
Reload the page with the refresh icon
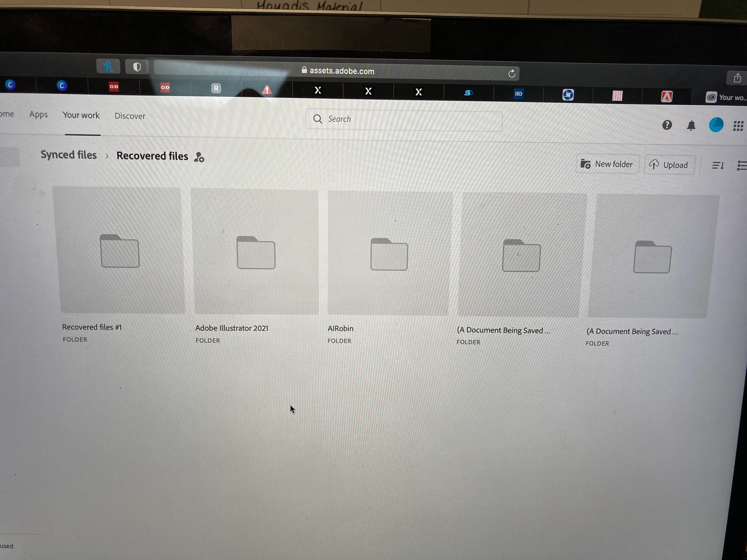pyautogui.click(x=512, y=74)
